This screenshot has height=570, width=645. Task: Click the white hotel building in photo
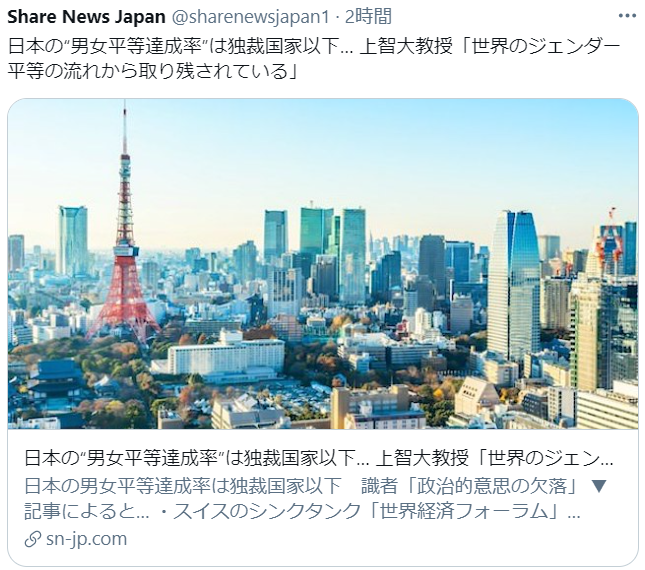click(x=226, y=357)
